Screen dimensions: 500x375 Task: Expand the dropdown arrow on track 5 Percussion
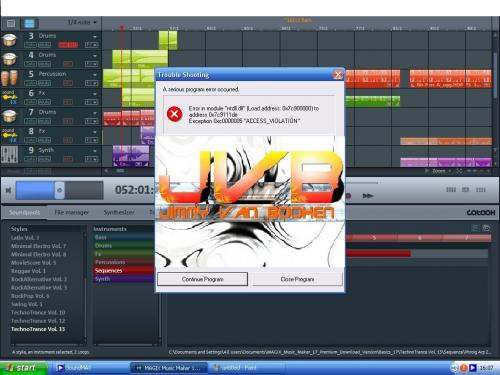coord(95,75)
